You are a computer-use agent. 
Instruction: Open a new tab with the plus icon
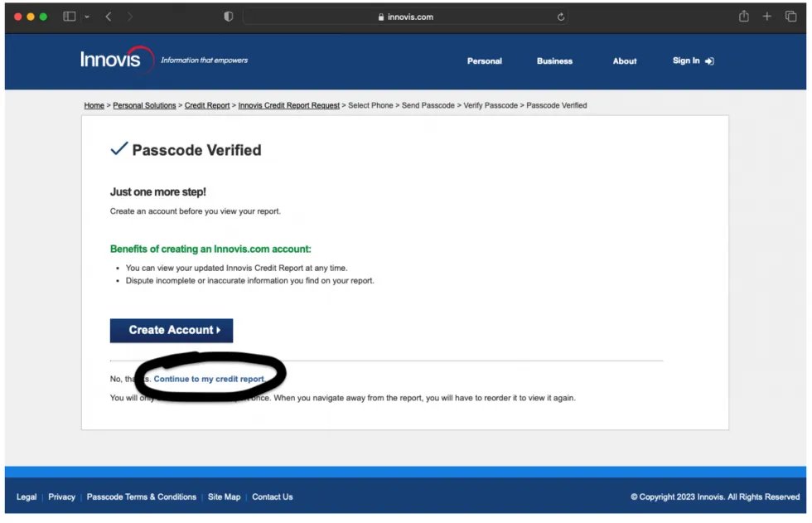point(767,17)
